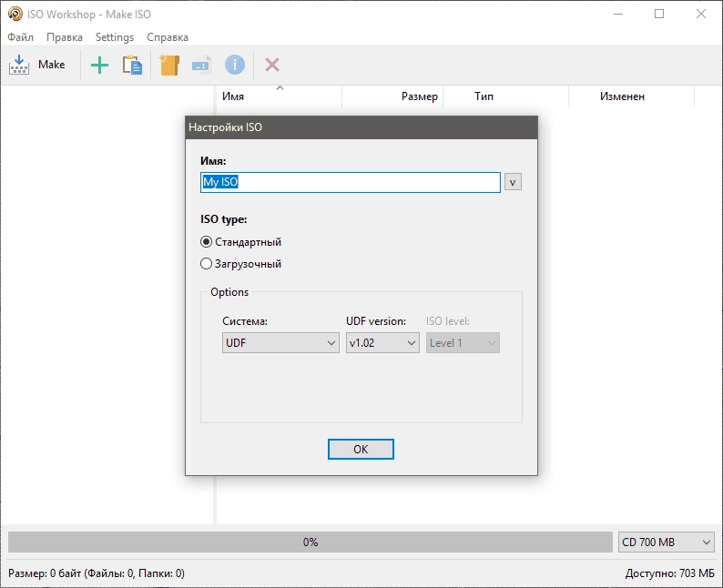
Task: Close the ISO Workshop window
Action: click(x=701, y=14)
